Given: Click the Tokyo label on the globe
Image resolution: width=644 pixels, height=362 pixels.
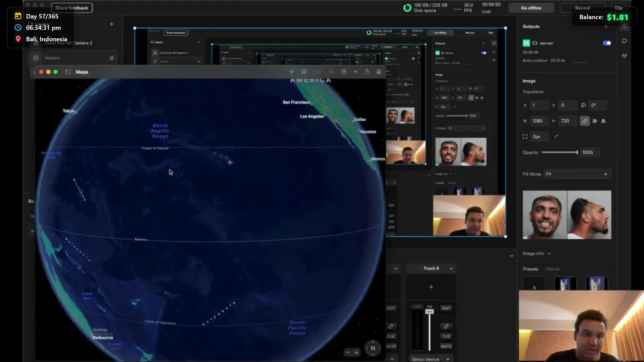Looking at the screenshot, I should point(68,111).
